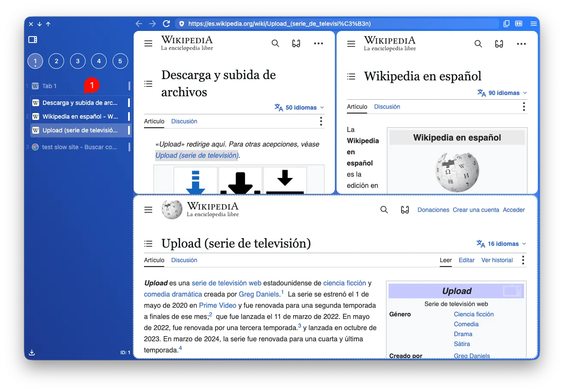The height and width of the screenshot is (392, 564).
Task: Open main menu in Wikipedia en español pane
Action: point(351,43)
